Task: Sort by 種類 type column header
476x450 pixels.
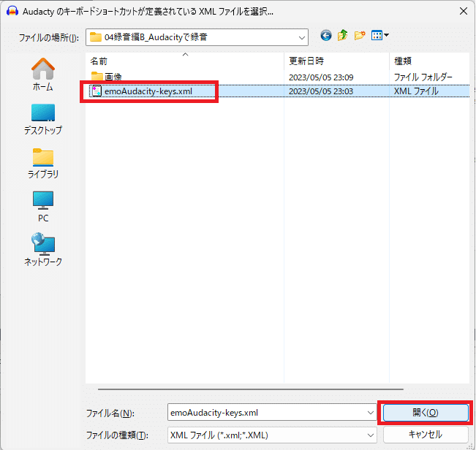Action: (429, 61)
